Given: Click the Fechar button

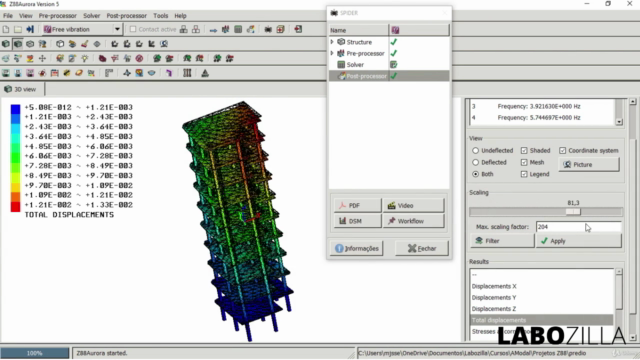Looking at the screenshot, I should [422, 248].
